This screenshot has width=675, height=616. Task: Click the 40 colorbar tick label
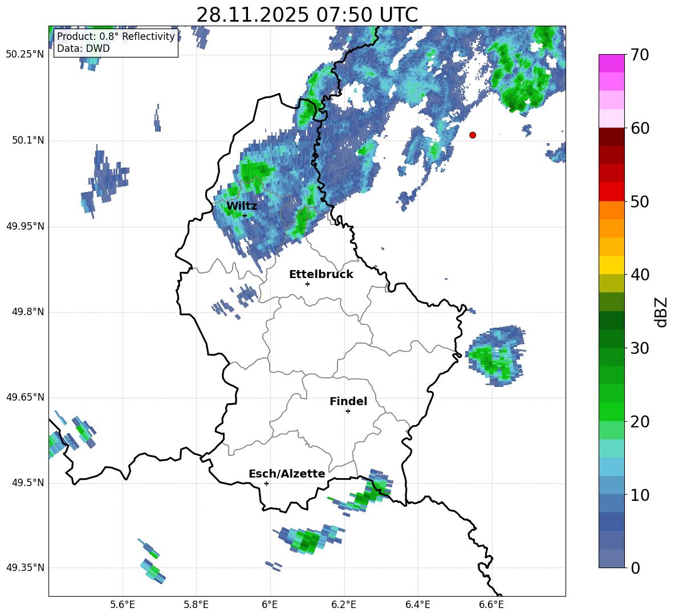[640, 275]
